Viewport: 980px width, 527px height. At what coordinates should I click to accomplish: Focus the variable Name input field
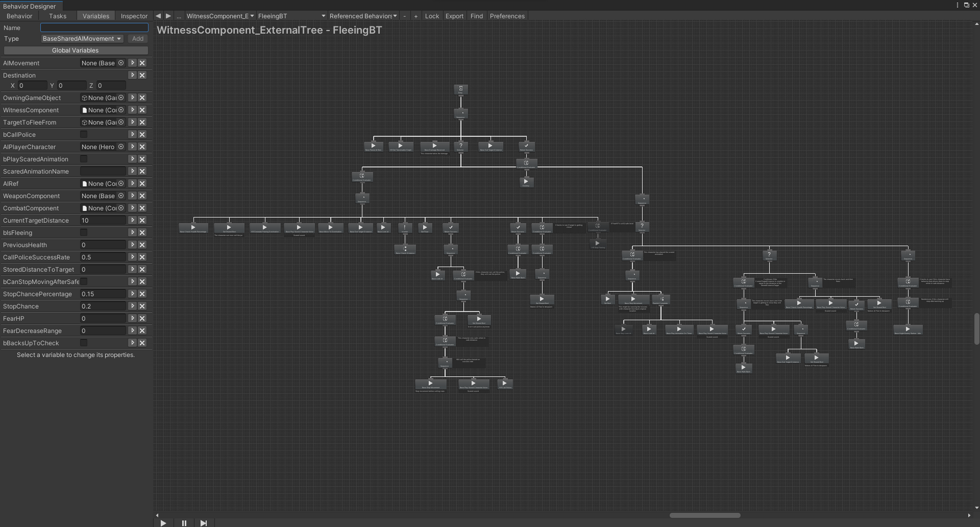click(94, 28)
